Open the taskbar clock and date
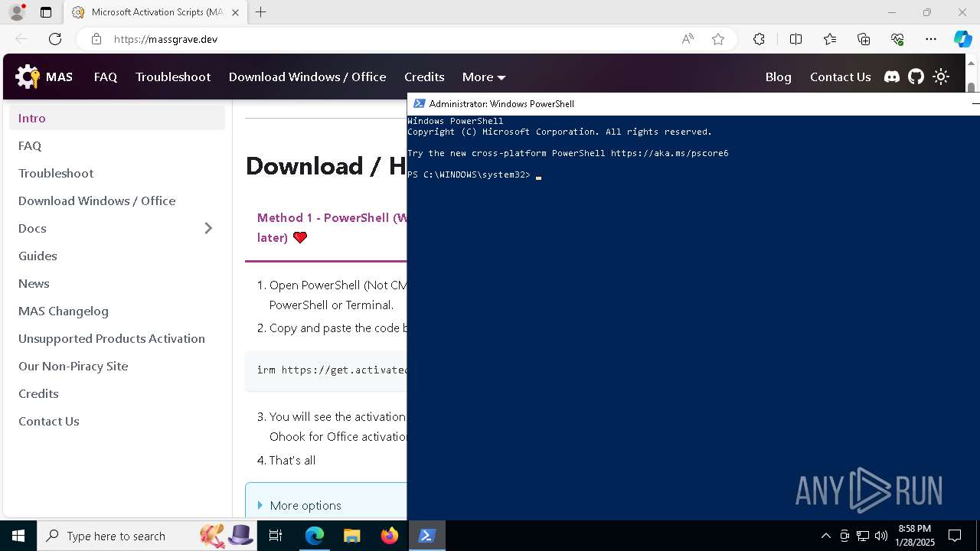 [915, 536]
